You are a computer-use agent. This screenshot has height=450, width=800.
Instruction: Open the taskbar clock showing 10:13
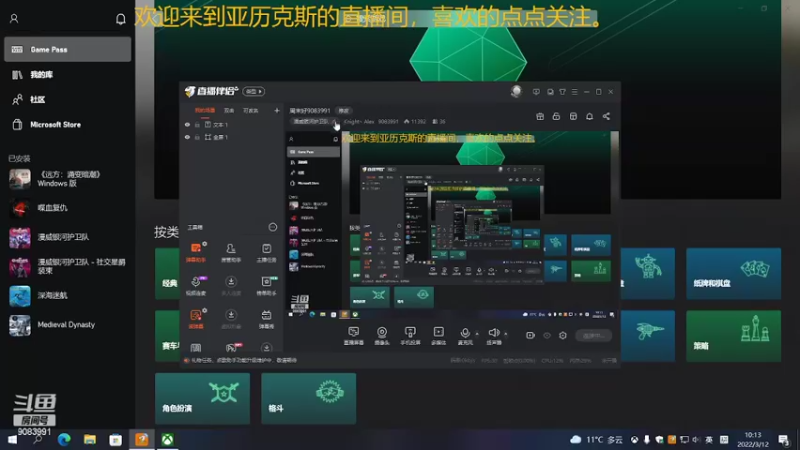(x=753, y=439)
